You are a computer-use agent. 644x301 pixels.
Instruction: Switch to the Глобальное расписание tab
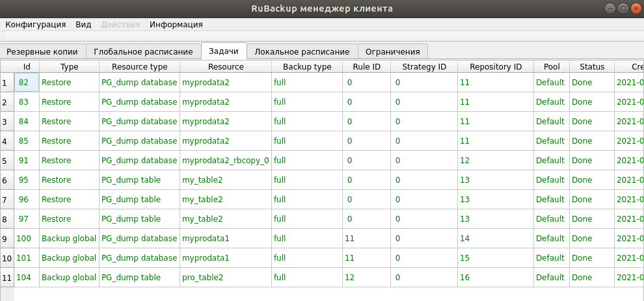(x=143, y=51)
